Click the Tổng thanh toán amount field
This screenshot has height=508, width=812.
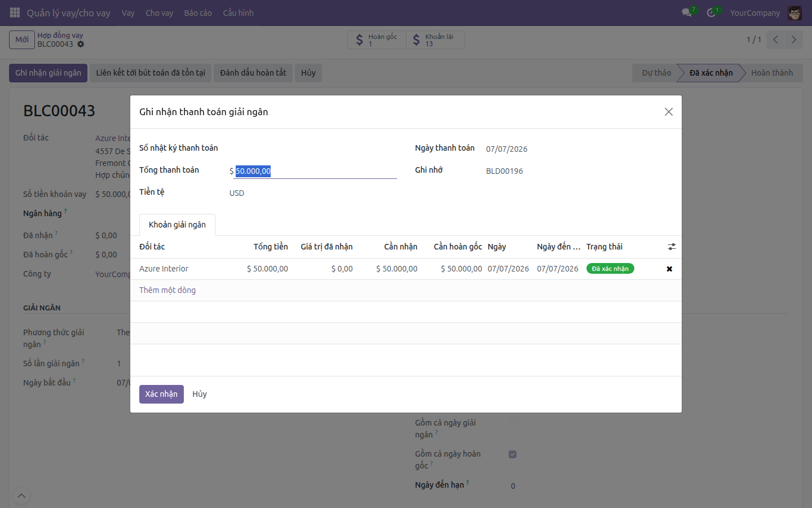pyautogui.click(x=315, y=171)
